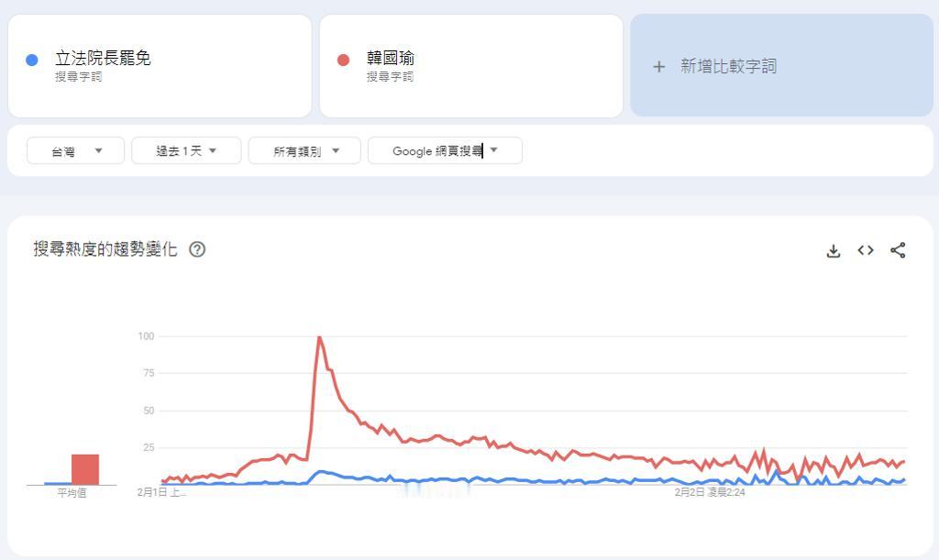Select the 立法院長罷免 search term card

160,66
